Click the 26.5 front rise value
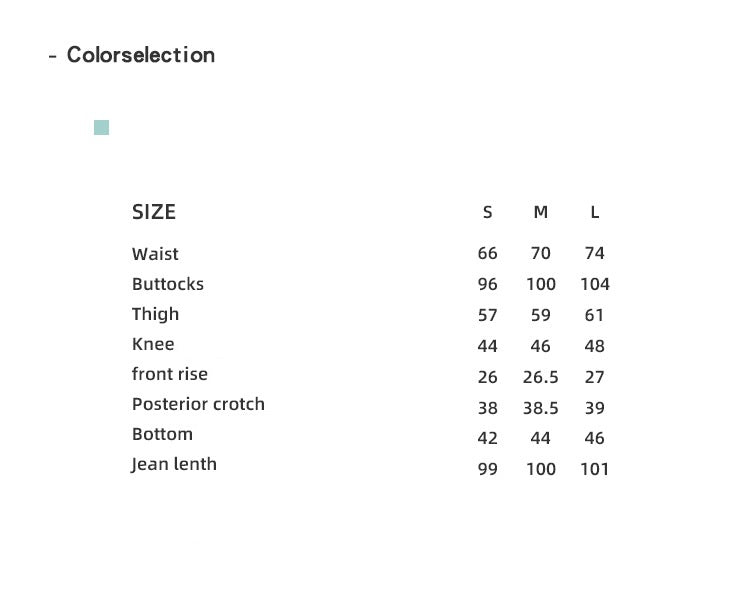The height and width of the screenshot is (597, 750). pyautogui.click(x=541, y=377)
